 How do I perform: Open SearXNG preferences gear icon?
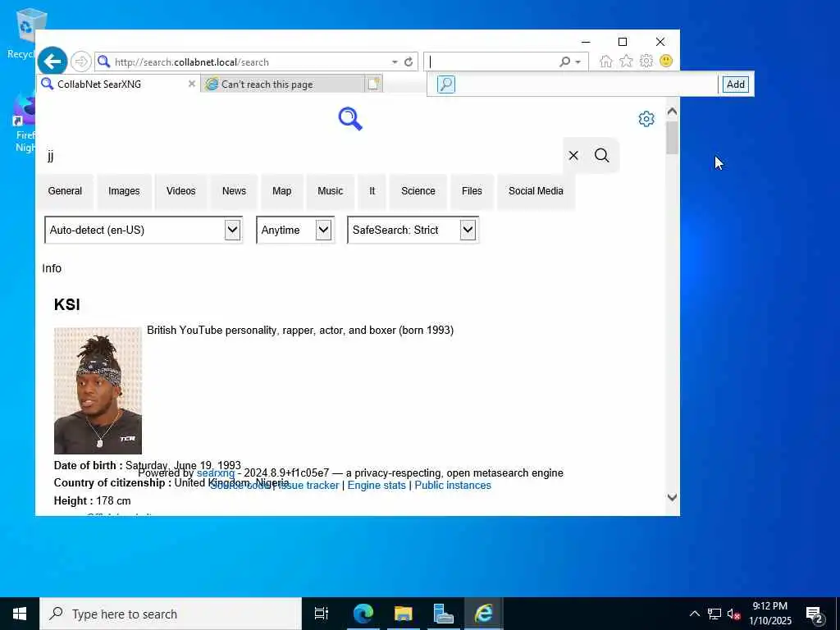tap(646, 119)
